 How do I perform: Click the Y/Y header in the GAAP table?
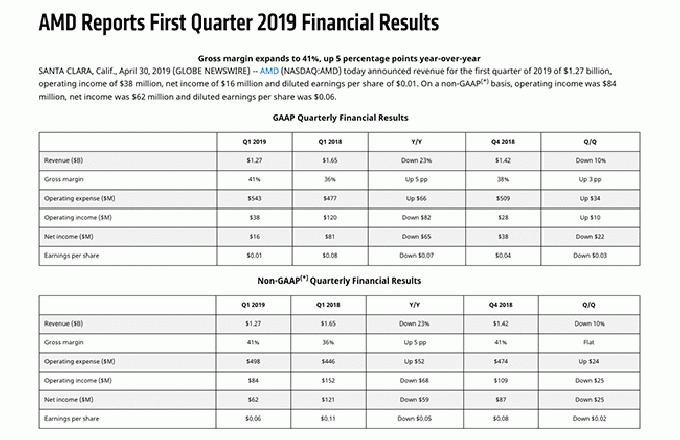[x=409, y=141]
